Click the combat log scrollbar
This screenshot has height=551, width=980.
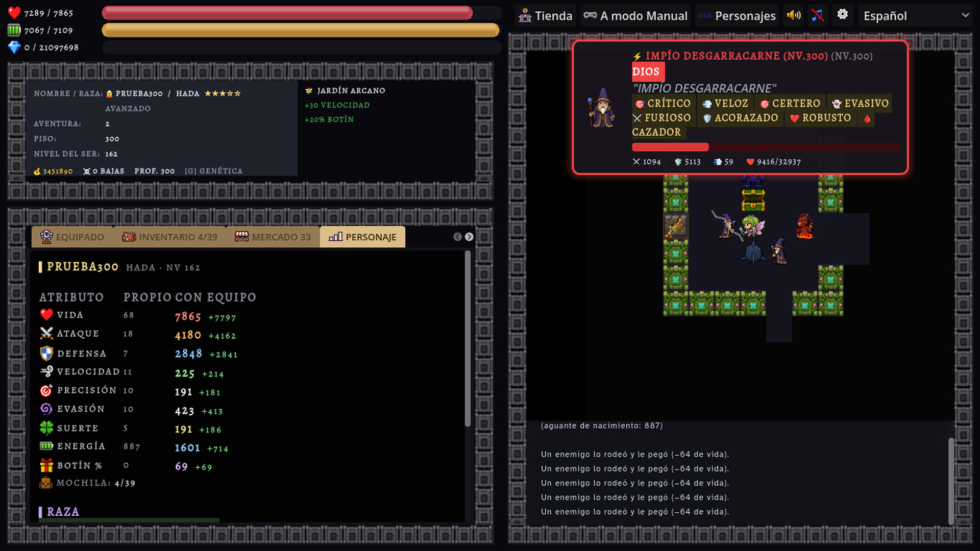point(951,481)
